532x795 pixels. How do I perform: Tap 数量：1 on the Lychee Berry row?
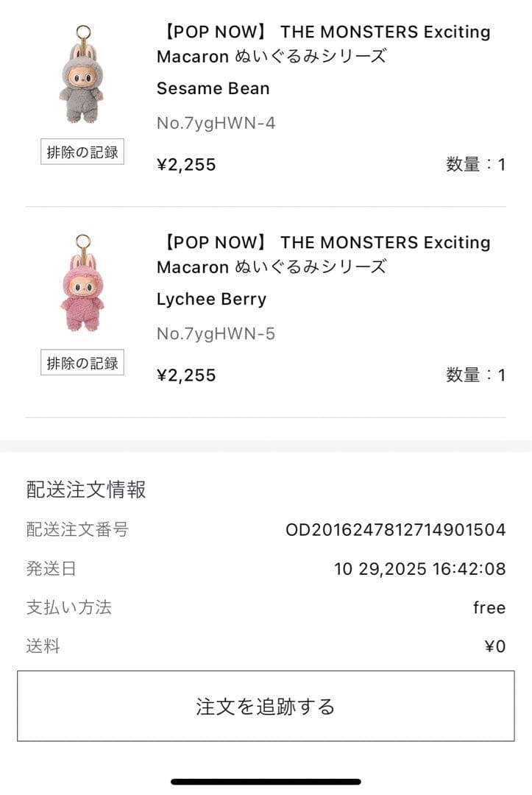point(475,375)
